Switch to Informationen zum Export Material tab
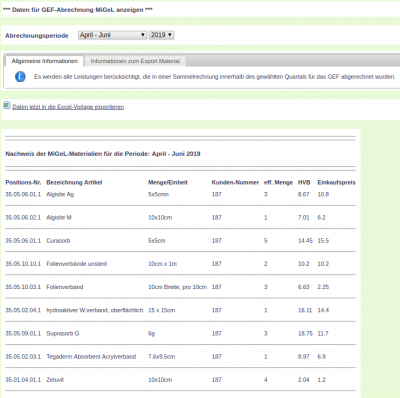The image size is (400, 398). point(135,61)
